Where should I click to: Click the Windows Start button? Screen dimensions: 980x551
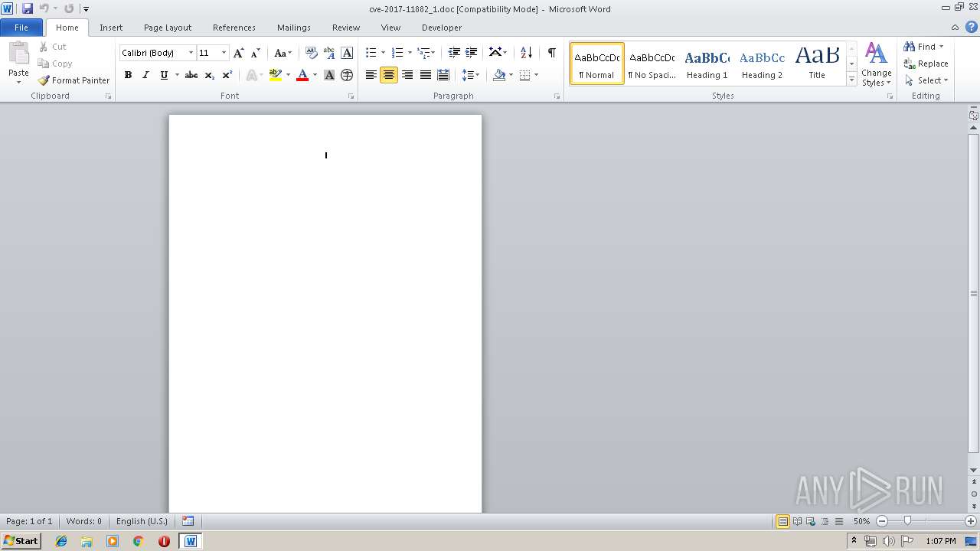21,541
